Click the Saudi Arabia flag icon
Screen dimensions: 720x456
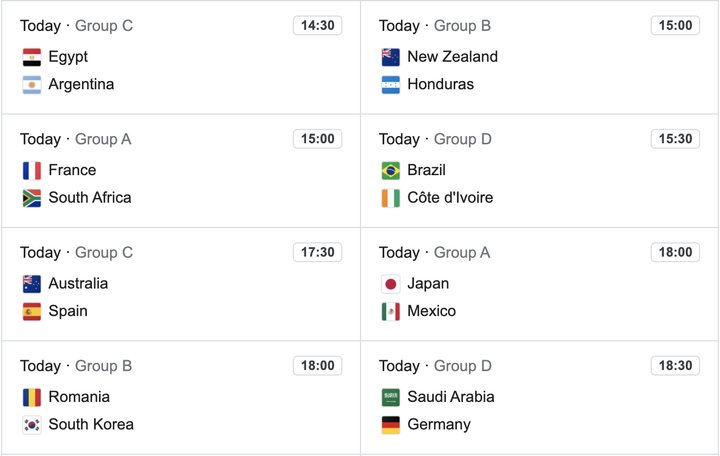coord(391,397)
